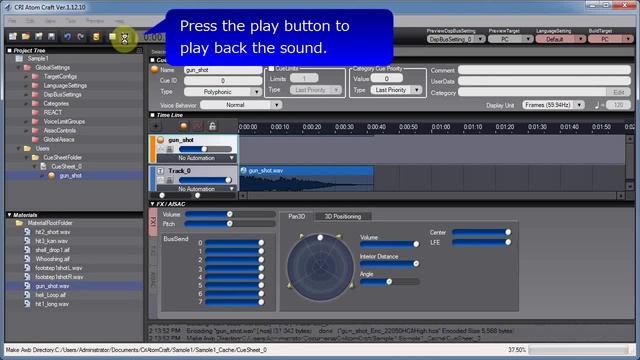Viewport: 640px width, 360px height.
Task: Click the orange cue icon in Time Line toolbar
Action: pos(184,126)
